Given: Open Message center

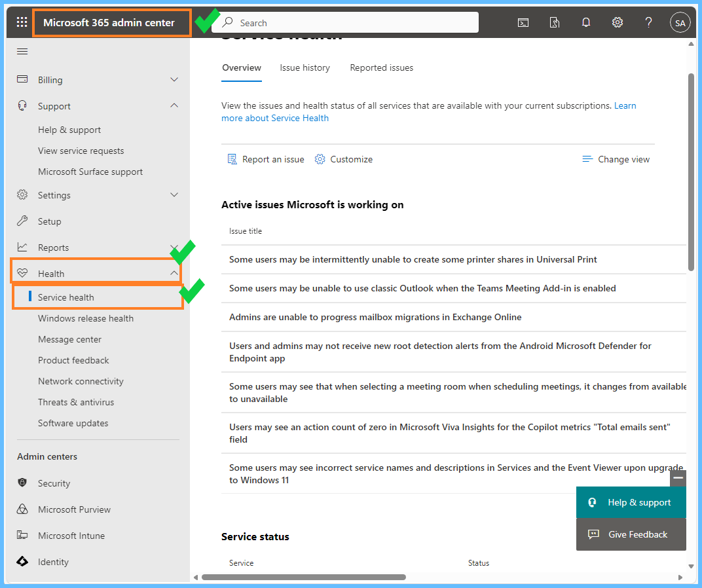Looking at the screenshot, I should coord(69,339).
